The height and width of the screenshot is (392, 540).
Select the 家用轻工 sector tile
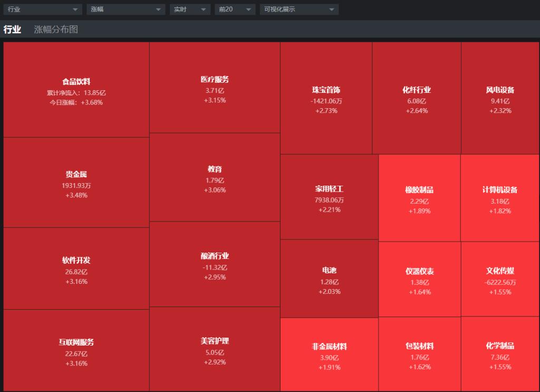329,197
